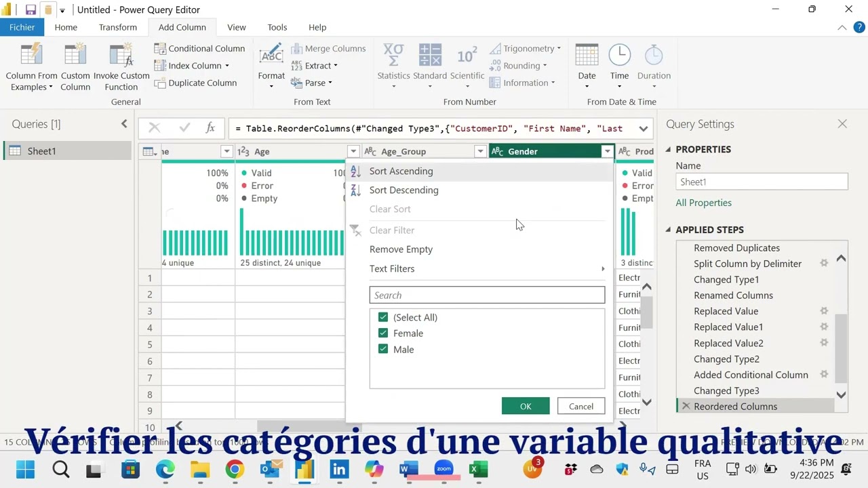The height and width of the screenshot is (488, 868).
Task: Open the All Properties link
Action: click(703, 203)
